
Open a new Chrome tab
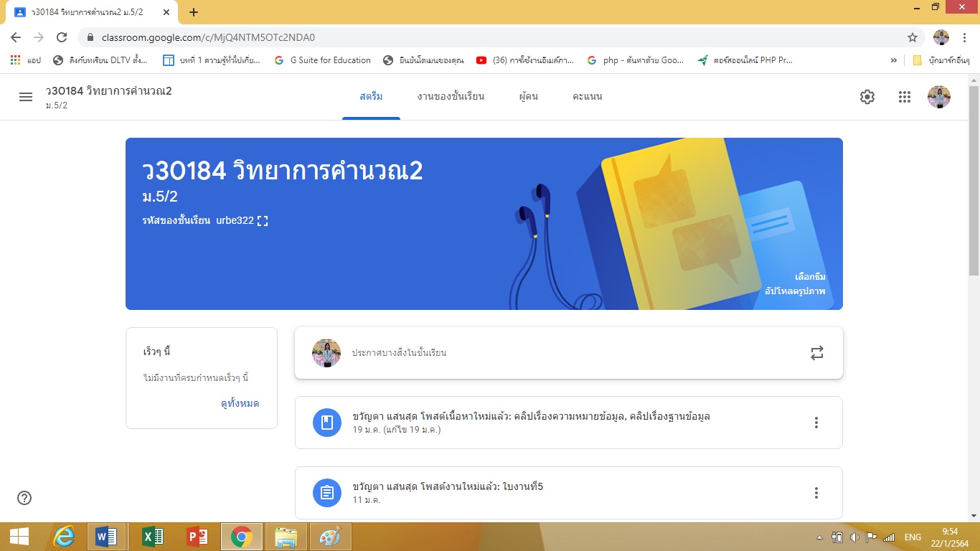193,12
